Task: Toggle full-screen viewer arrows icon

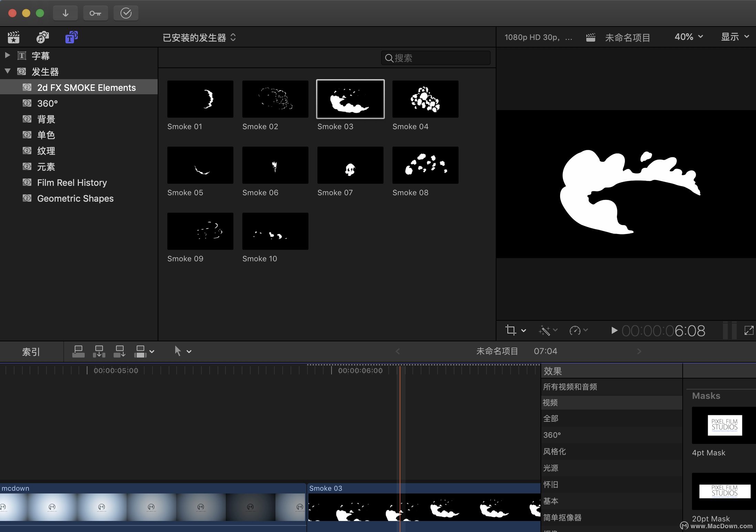Action: coord(748,331)
